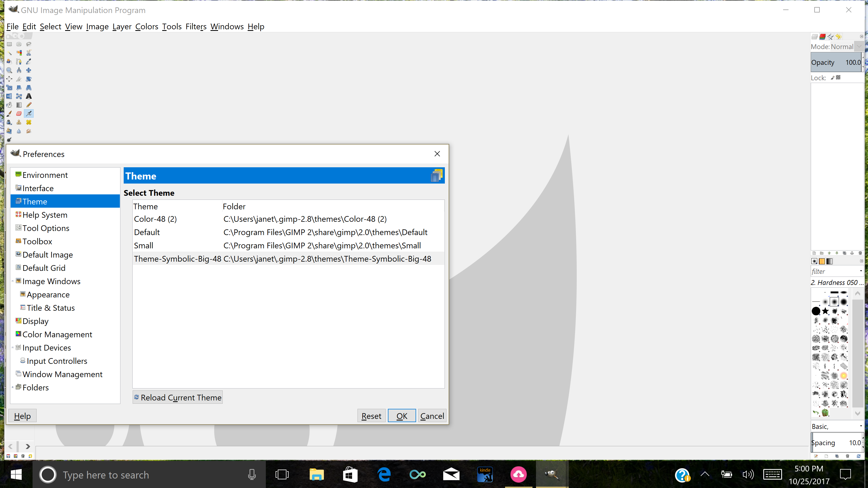Open the Filters menu

pos(196,27)
